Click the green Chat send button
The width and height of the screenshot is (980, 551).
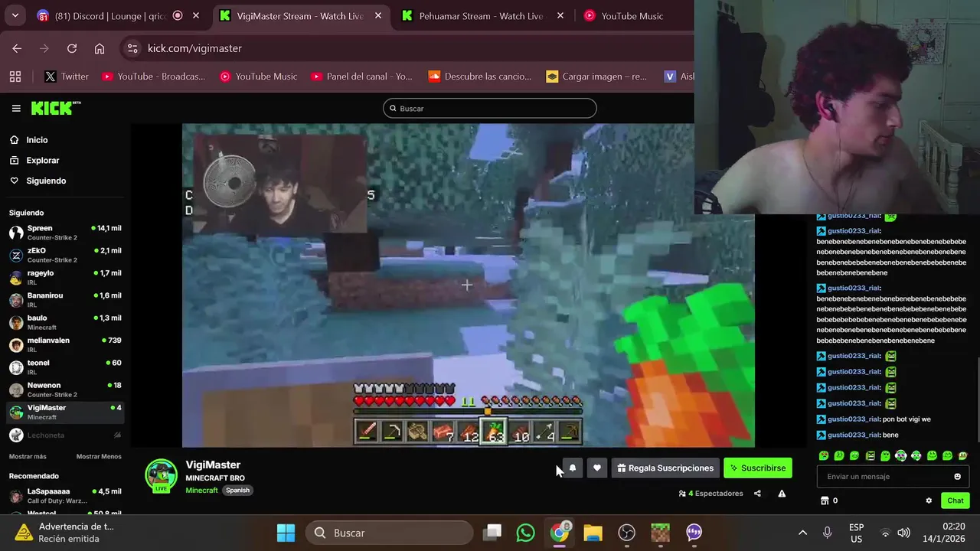coord(955,500)
